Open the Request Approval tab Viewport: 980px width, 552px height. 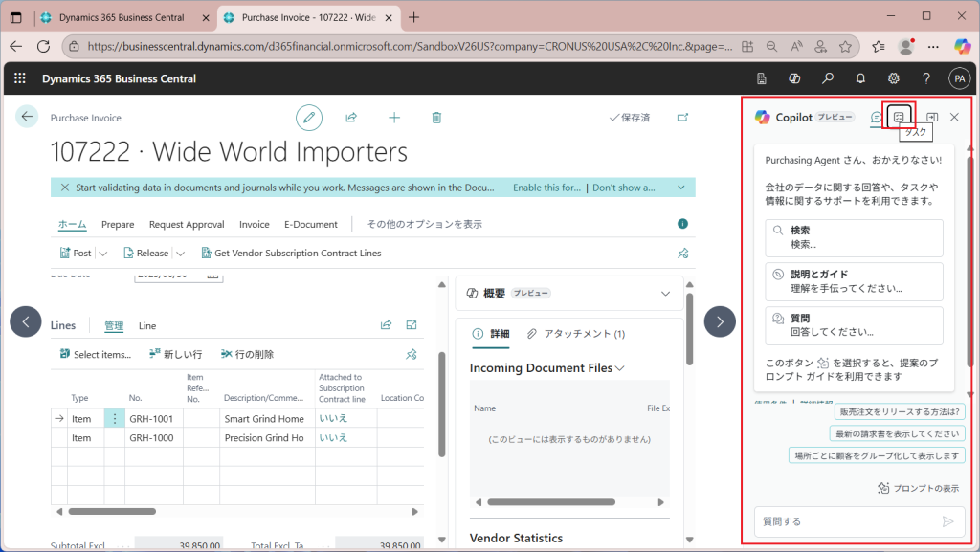[187, 224]
